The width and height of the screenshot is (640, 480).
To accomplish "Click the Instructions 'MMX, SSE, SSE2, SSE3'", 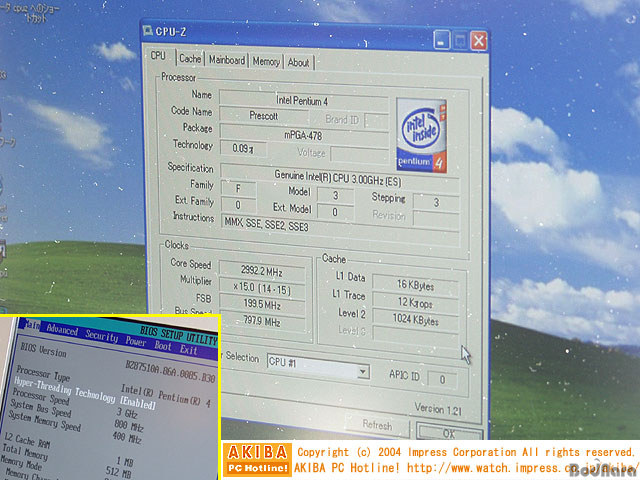I will point(339,227).
